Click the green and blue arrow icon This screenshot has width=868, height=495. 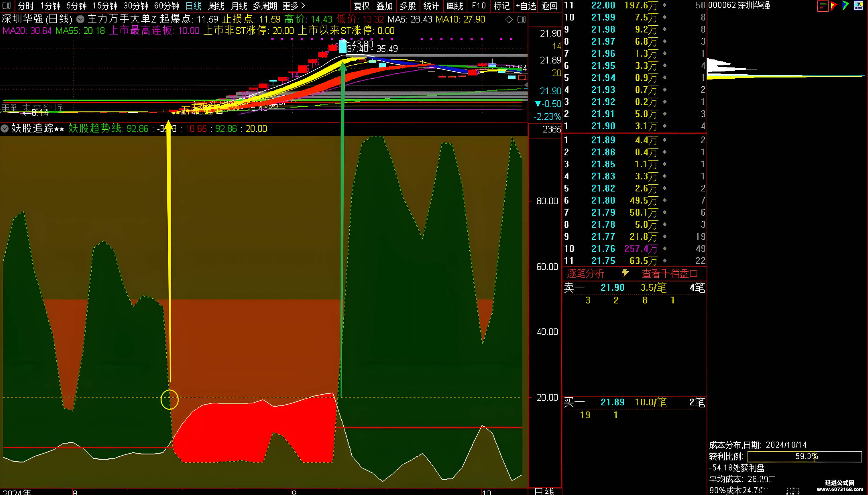pos(846,6)
